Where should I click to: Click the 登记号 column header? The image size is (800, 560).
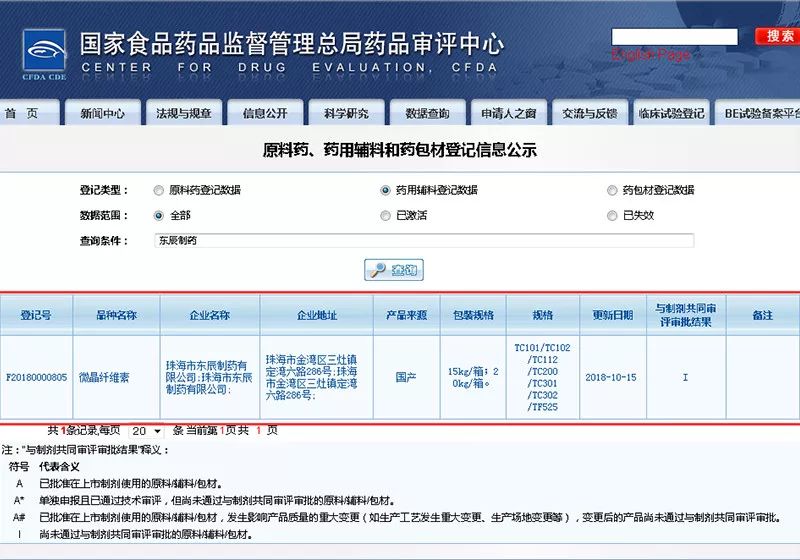(x=36, y=315)
